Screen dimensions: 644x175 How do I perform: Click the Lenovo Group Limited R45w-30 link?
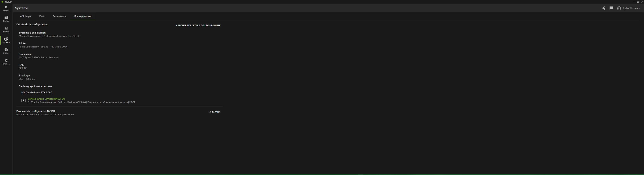pyautogui.click(x=46, y=99)
